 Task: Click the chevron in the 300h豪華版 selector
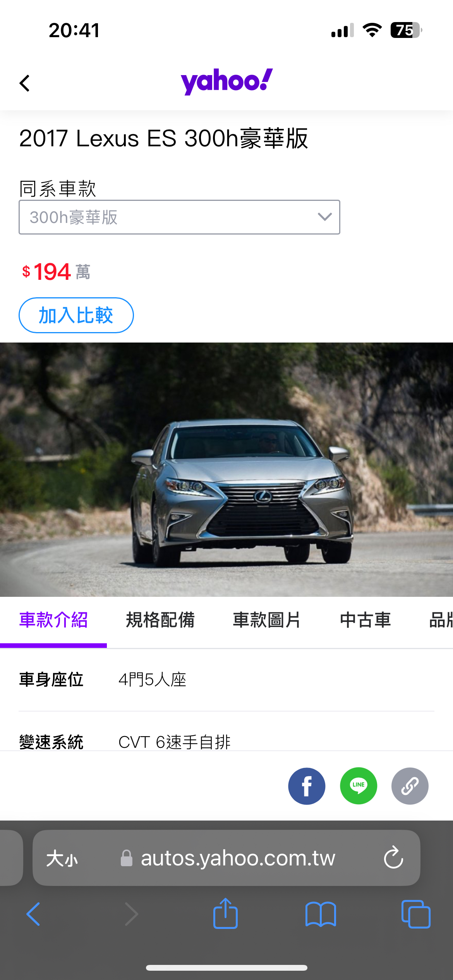[x=324, y=217]
